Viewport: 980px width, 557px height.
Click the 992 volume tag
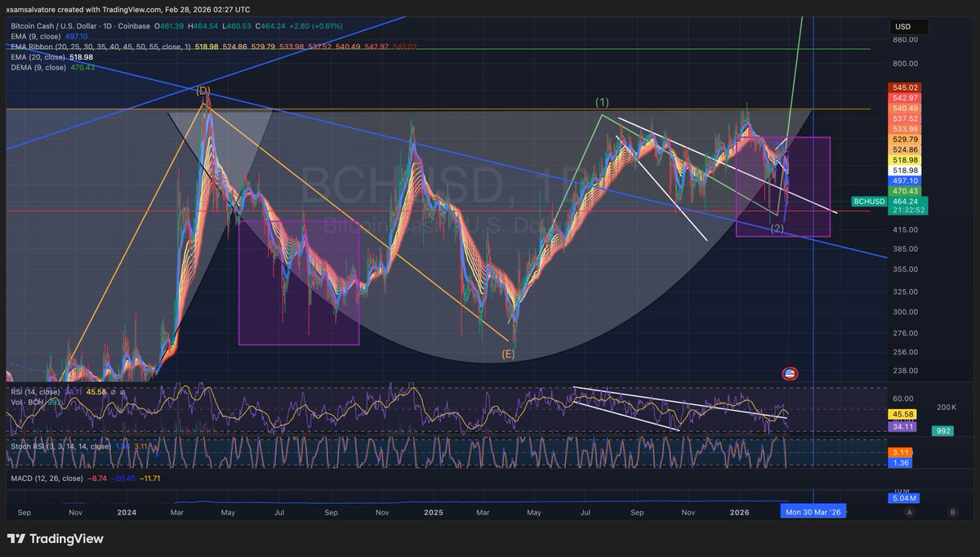pyautogui.click(x=943, y=431)
